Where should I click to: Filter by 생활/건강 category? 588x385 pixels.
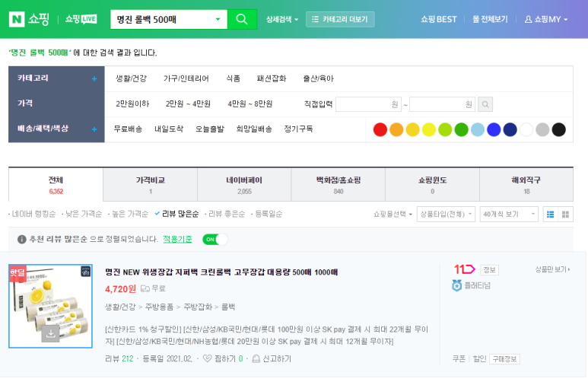click(131, 78)
